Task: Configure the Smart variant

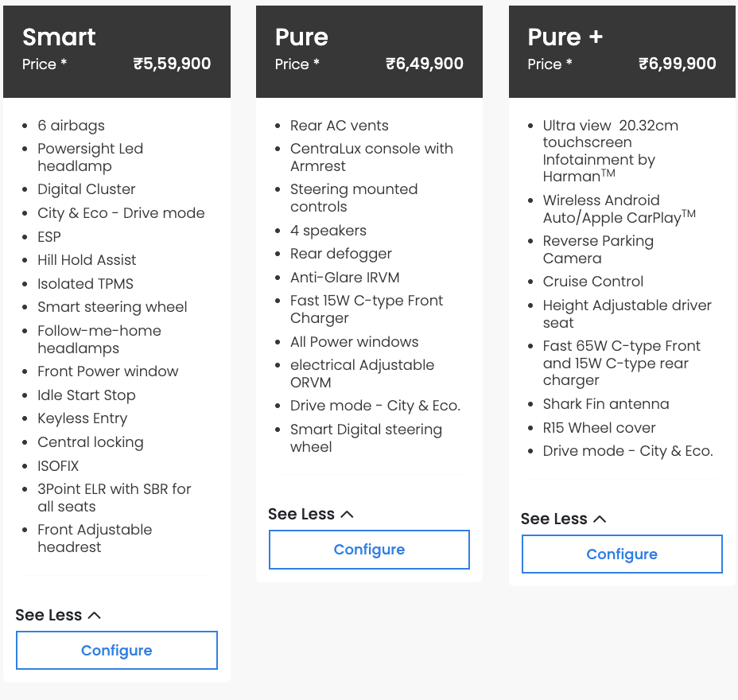Action: click(117, 650)
